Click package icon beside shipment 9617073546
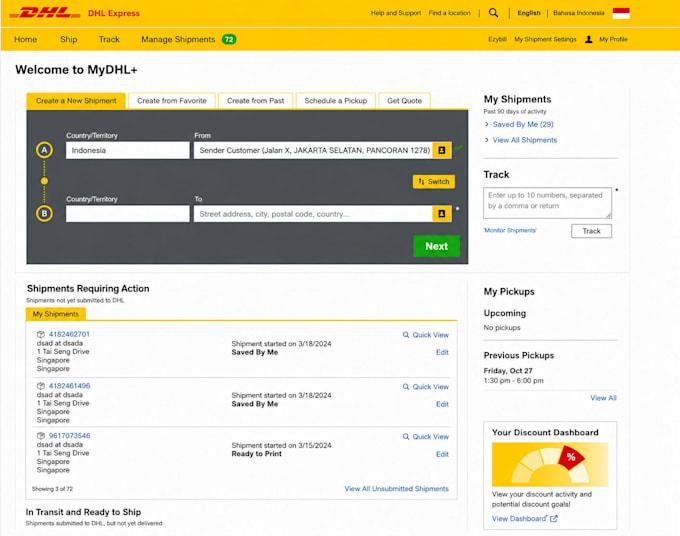This screenshot has width=680, height=536. (x=41, y=436)
